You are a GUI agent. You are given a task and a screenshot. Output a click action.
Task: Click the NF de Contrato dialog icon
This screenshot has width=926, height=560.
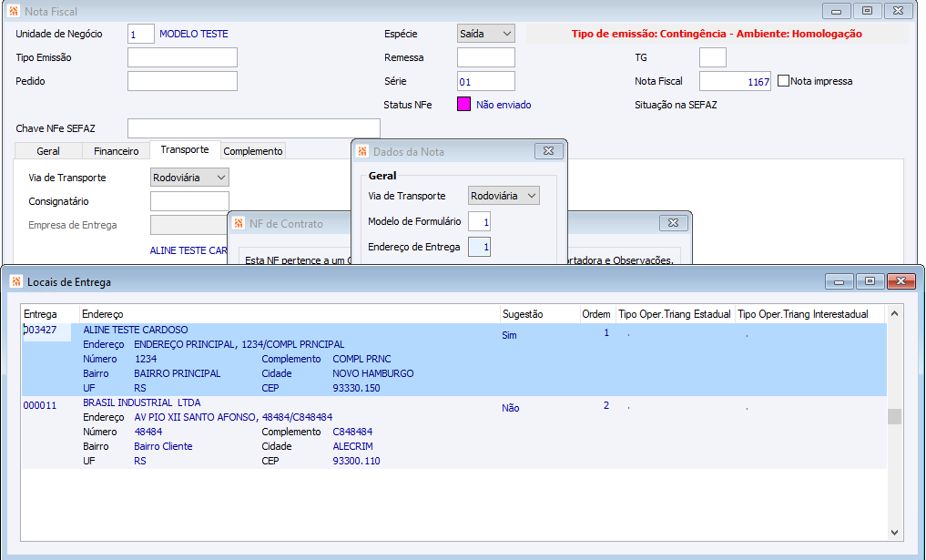[239, 223]
